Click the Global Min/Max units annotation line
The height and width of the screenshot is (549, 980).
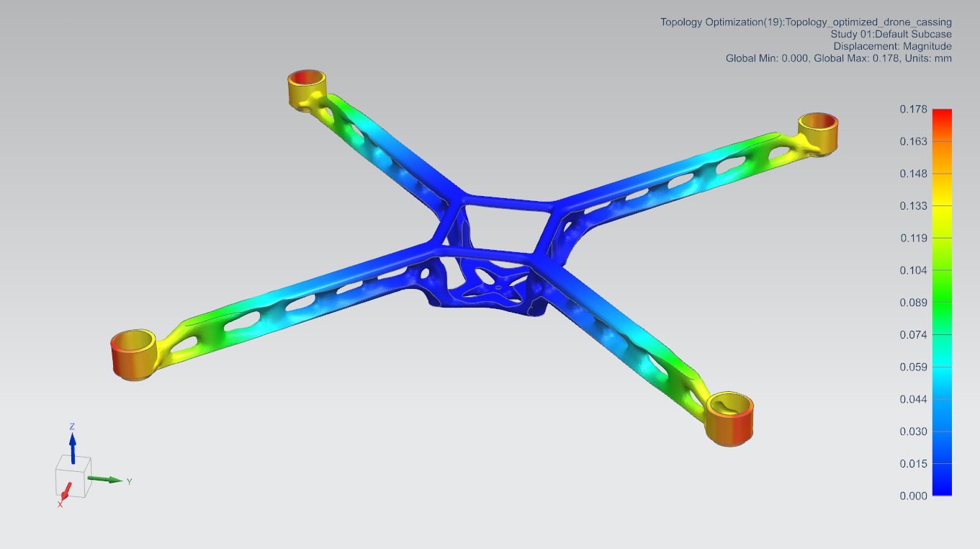click(x=838, y=58)
